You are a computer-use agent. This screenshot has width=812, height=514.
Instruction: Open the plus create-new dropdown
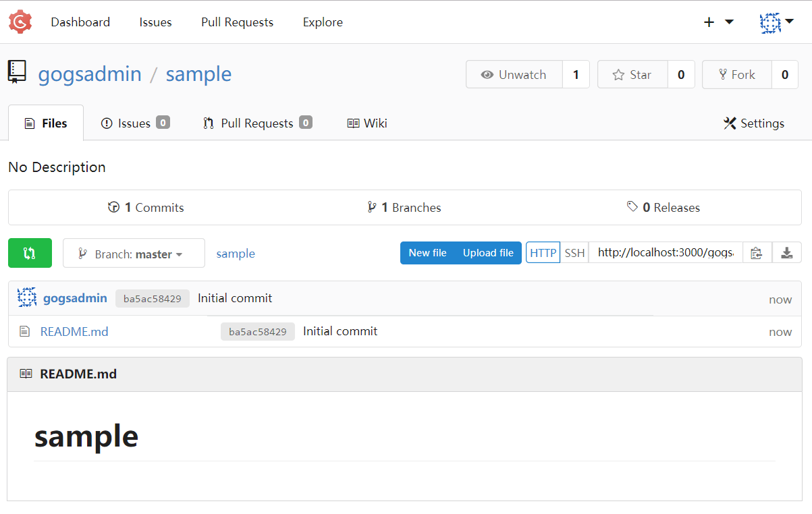click(718, 22)
